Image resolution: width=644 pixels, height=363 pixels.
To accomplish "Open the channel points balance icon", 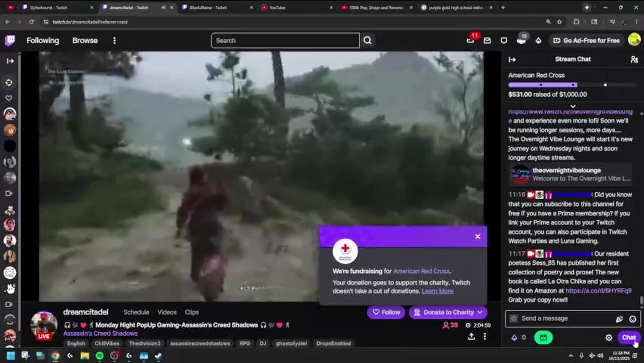I will point(519,338).
